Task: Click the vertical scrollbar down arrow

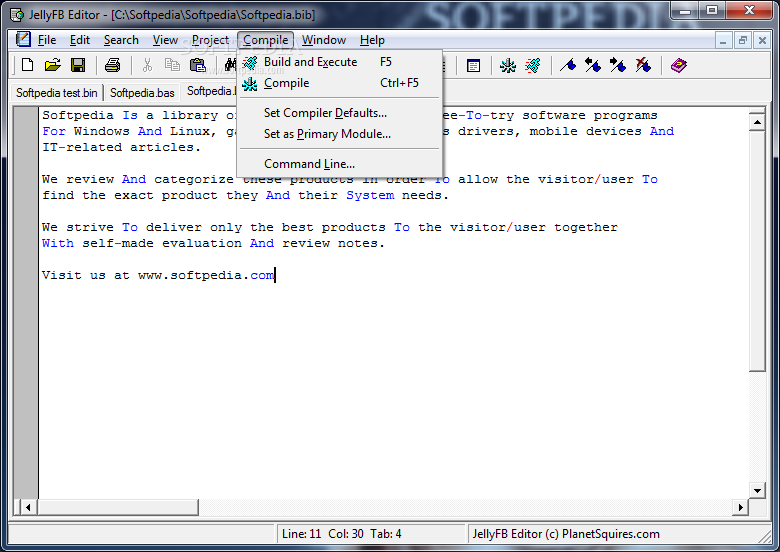Action: pos(757,490)
